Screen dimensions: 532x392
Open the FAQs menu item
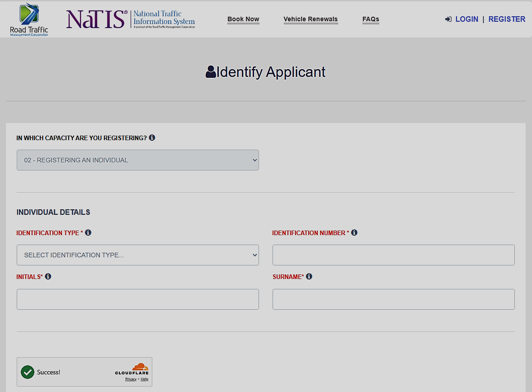coord(371,19)
